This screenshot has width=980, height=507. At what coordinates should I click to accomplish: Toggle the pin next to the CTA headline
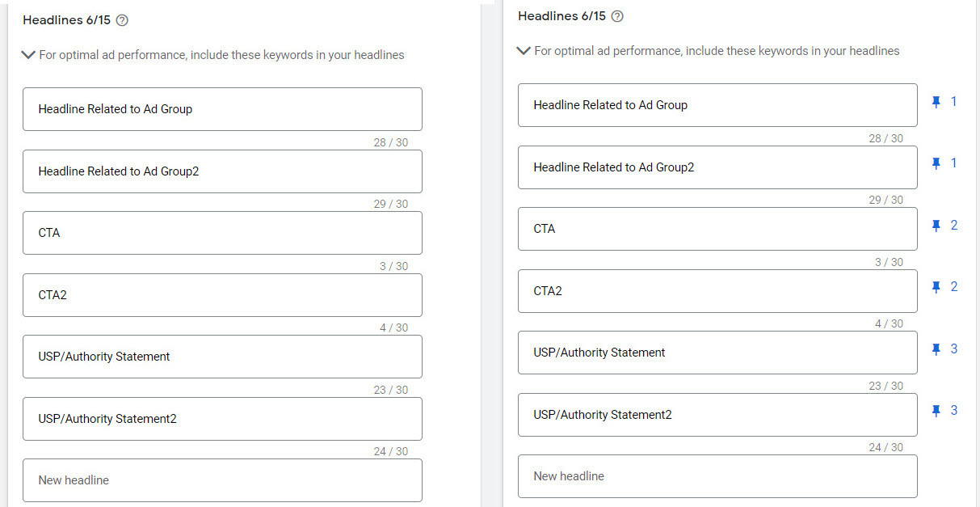[x=936, y=226]
